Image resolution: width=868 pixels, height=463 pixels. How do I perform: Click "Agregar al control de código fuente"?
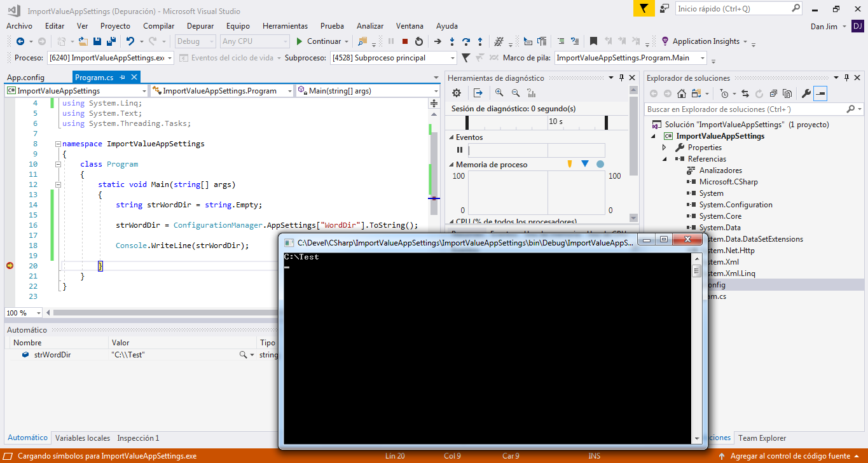(790, 456)
